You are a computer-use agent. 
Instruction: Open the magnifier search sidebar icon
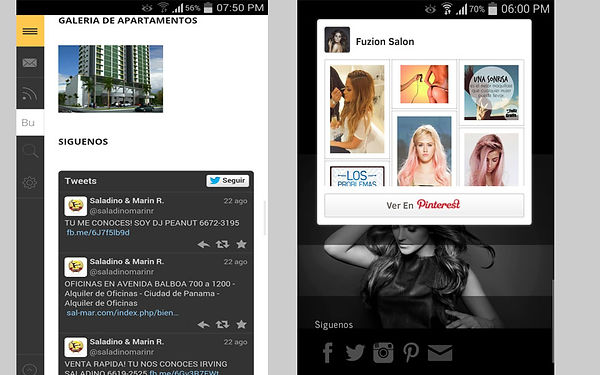[30, 151]
